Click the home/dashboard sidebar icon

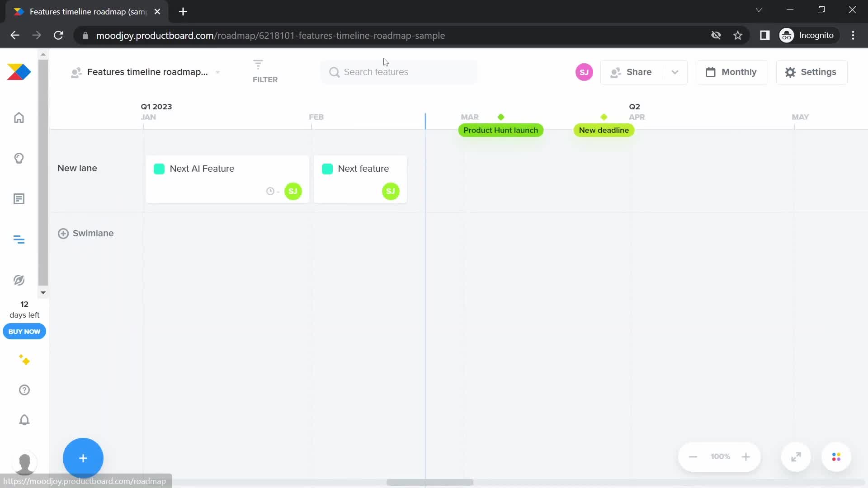(x=19, y=117)
